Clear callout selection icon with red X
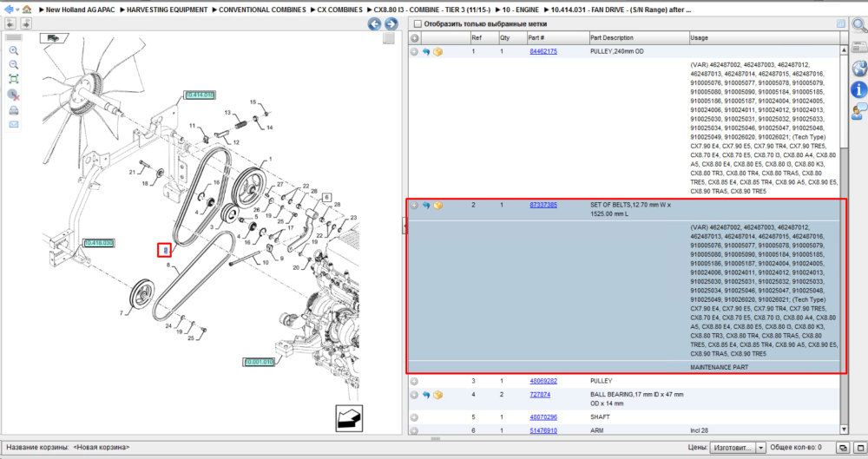This screenshot has width=868, height=459. pyautogui.click(x=14, y=95)
